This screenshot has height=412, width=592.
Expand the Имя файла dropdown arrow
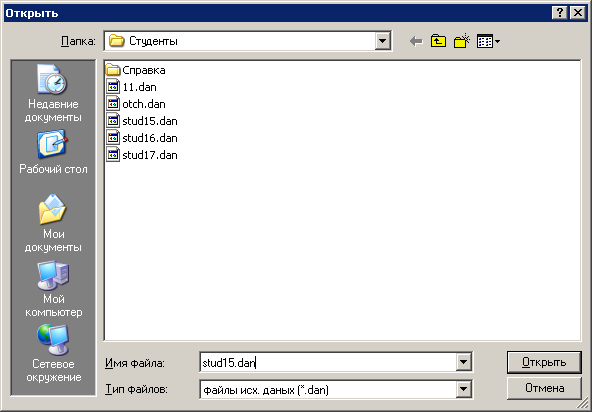point(463,363)
